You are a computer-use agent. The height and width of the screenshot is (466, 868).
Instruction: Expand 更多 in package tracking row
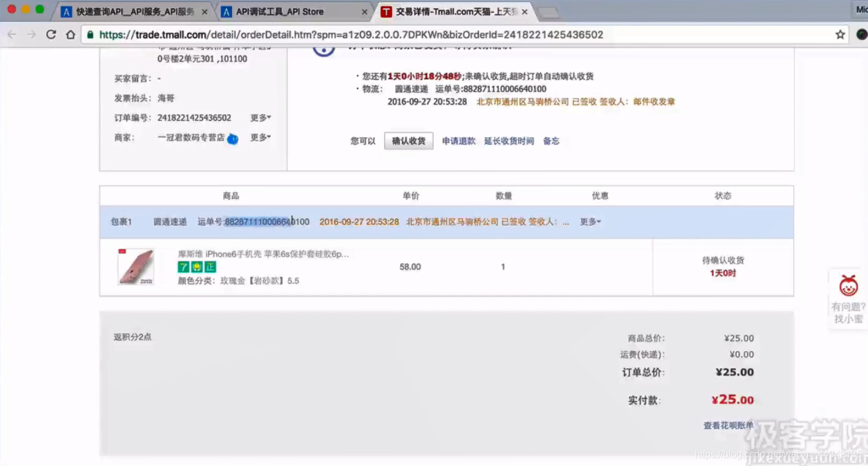(x=590, y=222)
